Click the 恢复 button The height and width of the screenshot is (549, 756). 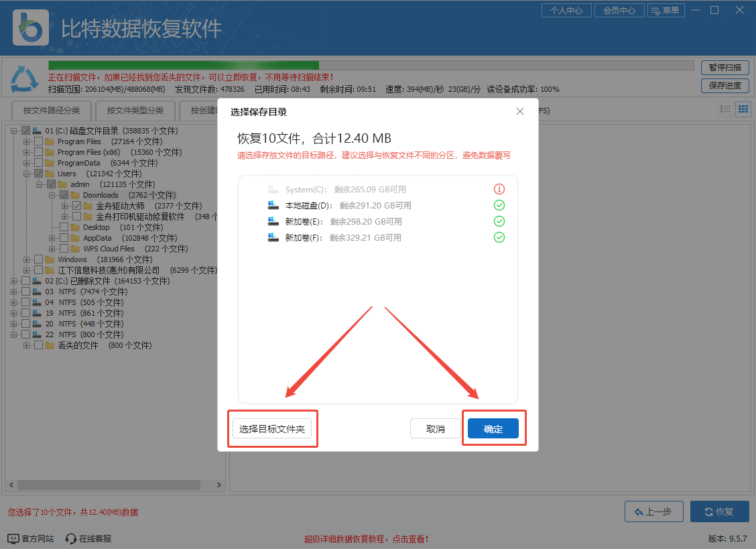[719, 511]
